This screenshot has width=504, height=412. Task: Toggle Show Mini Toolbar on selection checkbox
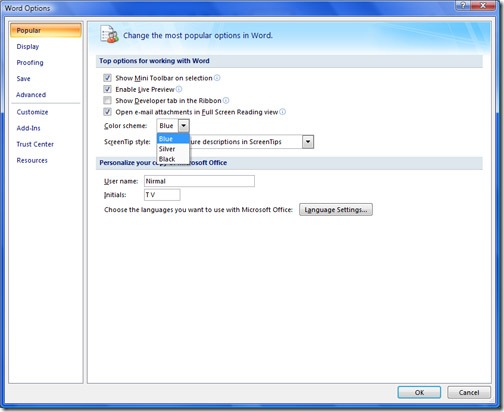[x=107, y=78]
